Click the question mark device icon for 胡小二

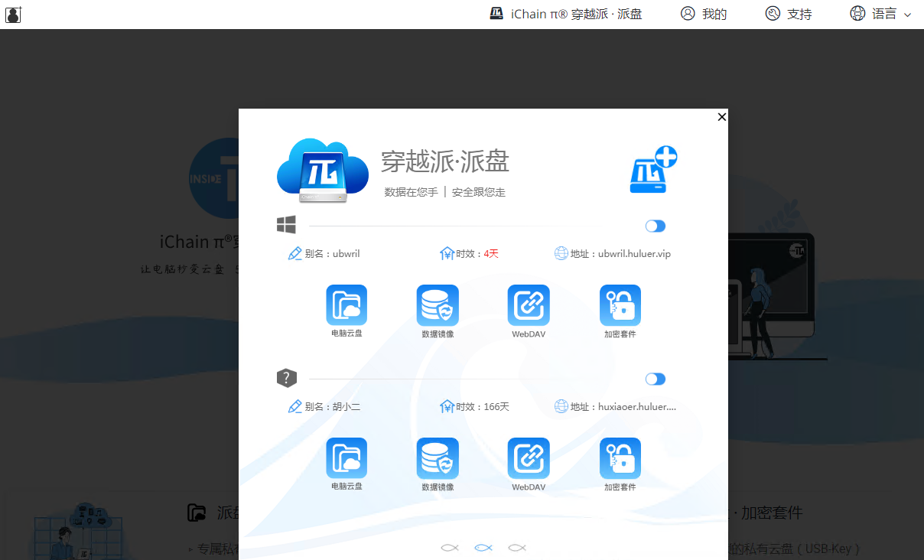286,378
